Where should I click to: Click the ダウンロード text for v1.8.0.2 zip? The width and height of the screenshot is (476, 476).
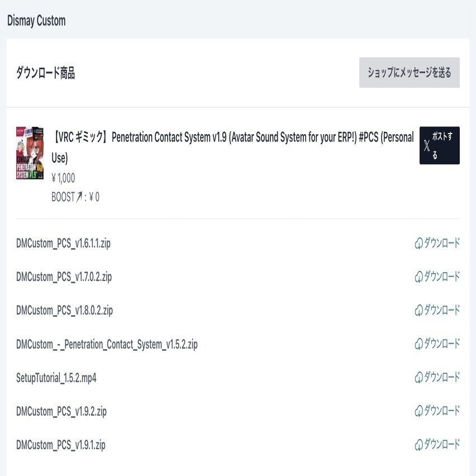point(442,311)
